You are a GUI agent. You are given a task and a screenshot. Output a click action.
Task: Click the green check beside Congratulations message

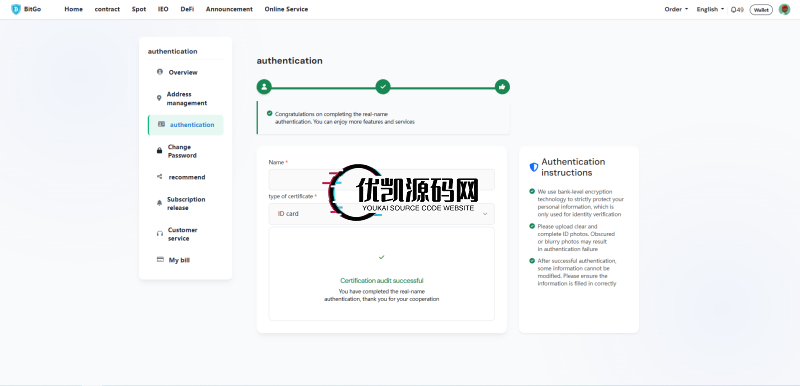[x=269, y=113]
